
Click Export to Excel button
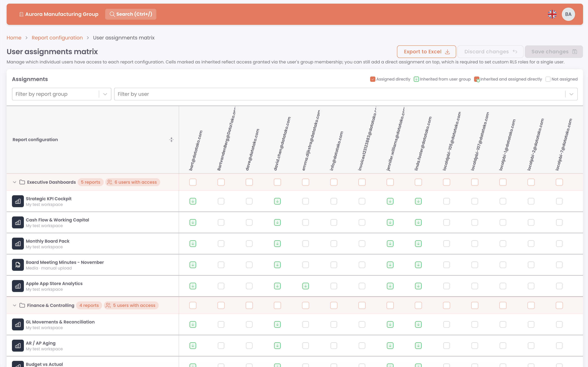pyautogui.click(x=426, y=52)
